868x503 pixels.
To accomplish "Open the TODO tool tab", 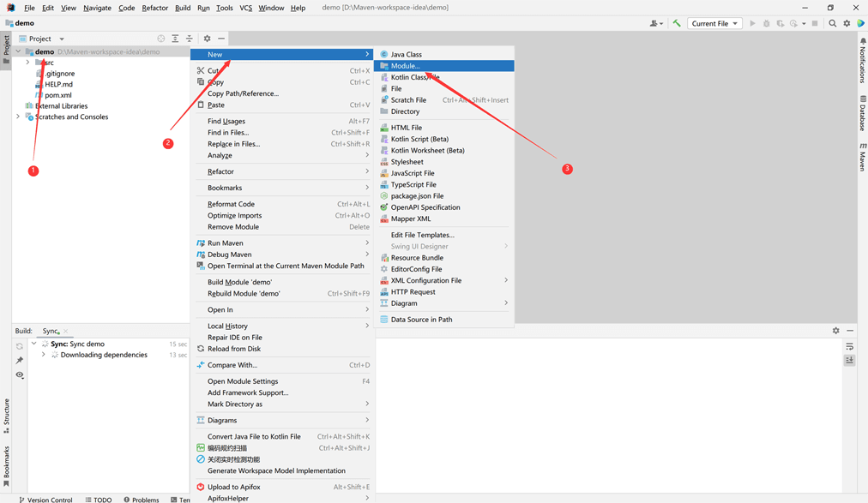I will point(99,500).
